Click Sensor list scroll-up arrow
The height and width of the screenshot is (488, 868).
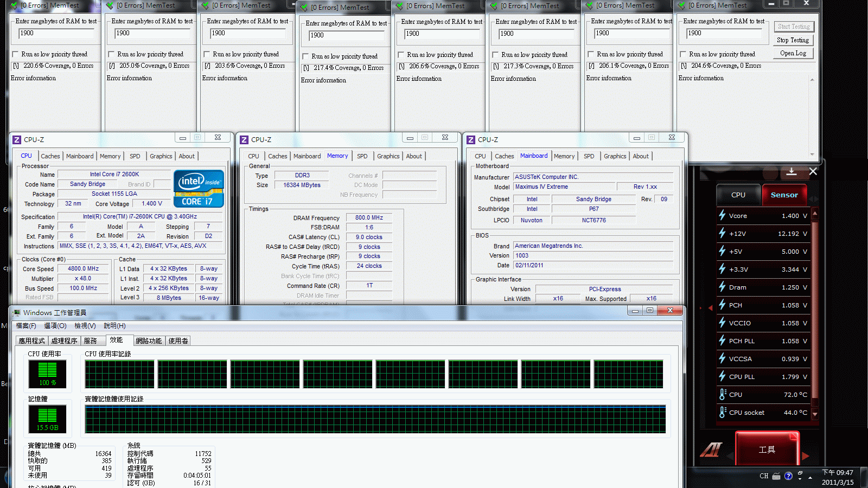815,214
